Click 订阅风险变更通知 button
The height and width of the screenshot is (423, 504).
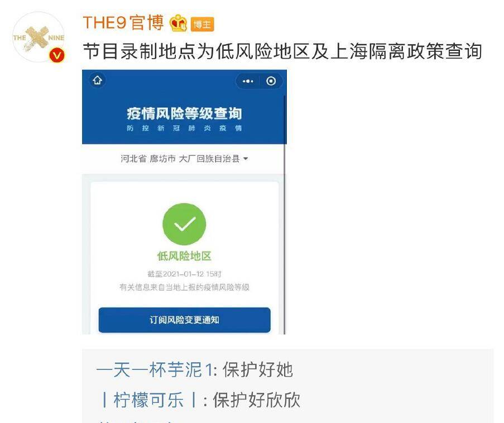pos(184,320)
